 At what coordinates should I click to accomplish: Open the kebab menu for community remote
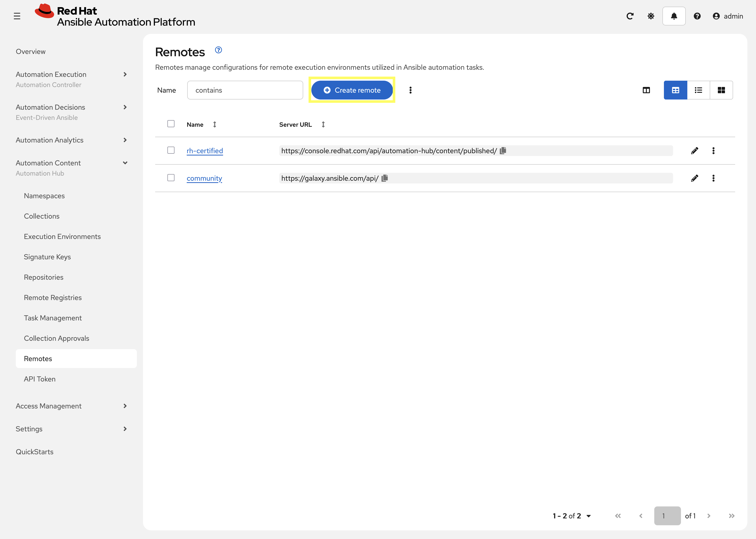pyautogui.click(x=714, y=178)
